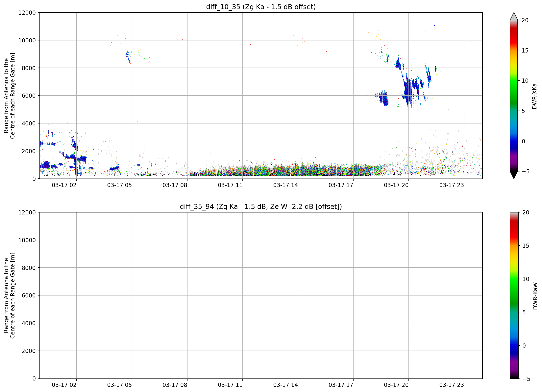Click the '10000' y-axis tick of bottom plot
This screenshot has height=392, width=542.
click(27, 240)
